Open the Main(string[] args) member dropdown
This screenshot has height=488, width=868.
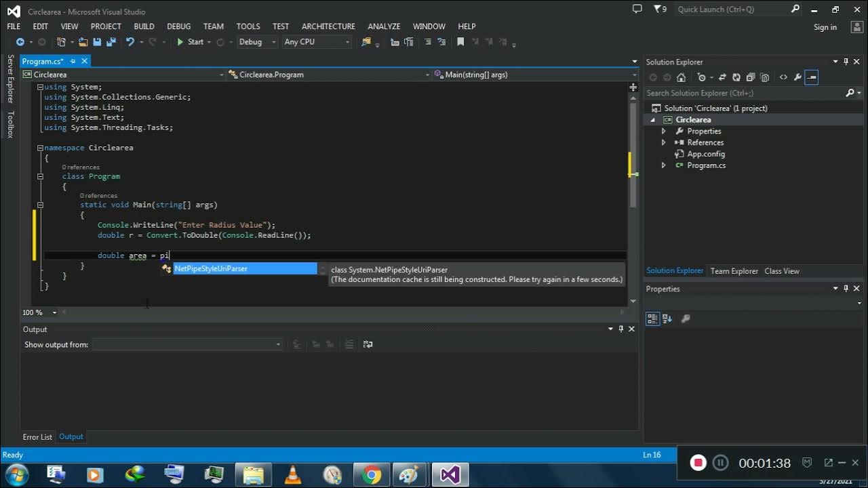point(535,75)
